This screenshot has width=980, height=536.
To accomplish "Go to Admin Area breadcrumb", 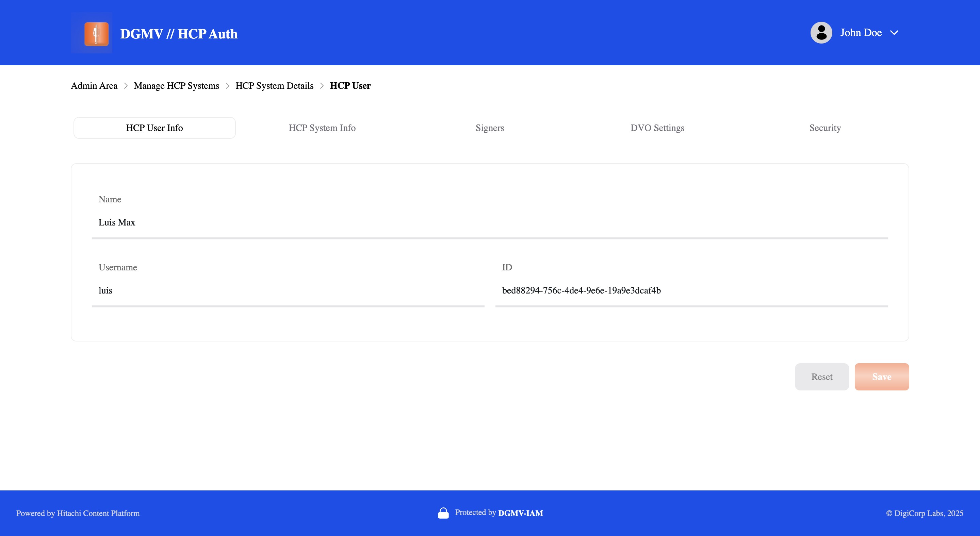I will pos(94,85).
